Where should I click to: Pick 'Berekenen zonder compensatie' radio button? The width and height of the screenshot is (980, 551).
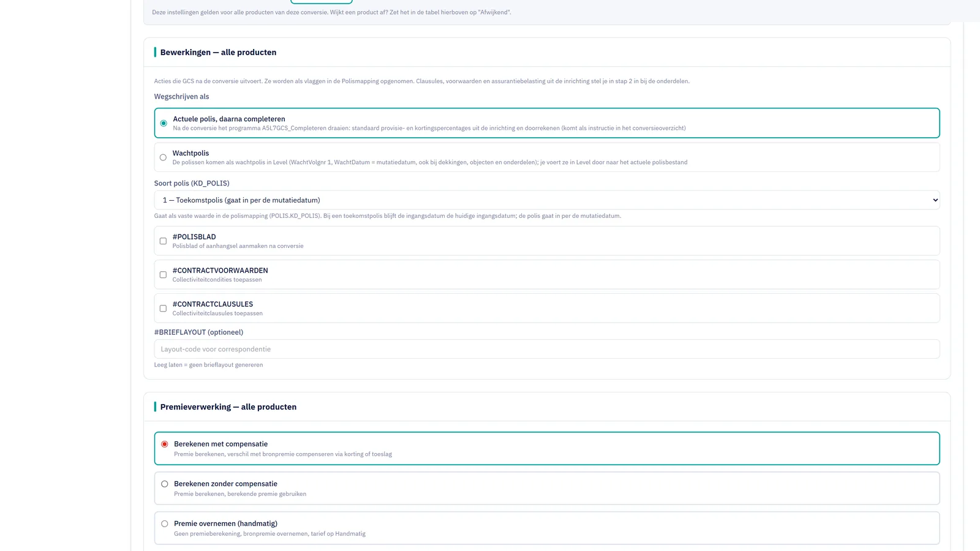tap(164, 484)
